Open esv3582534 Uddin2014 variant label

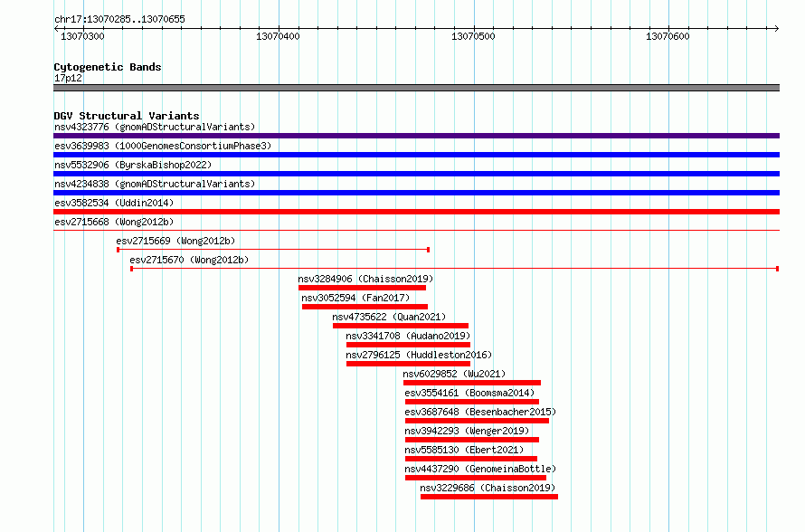pos(114,203)
